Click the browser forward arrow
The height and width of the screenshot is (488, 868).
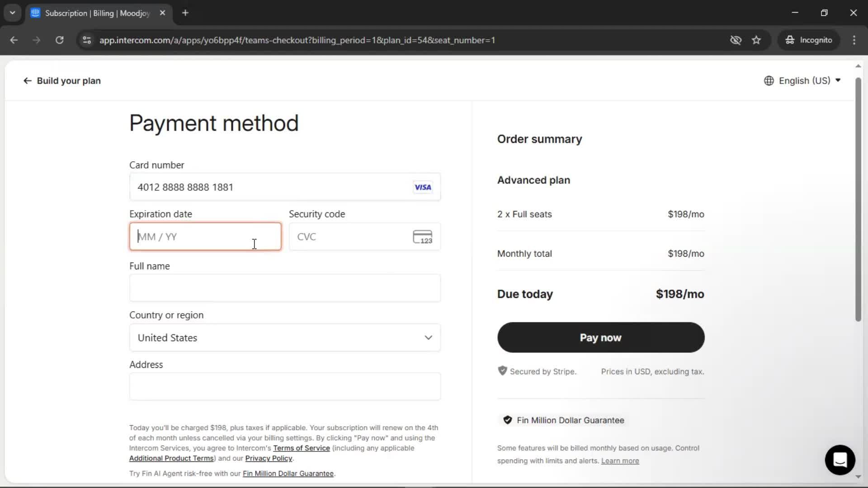click(37, 40)
